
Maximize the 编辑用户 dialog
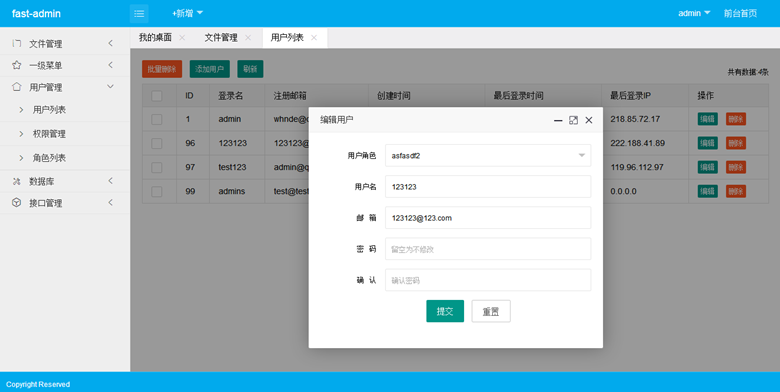tap(574, 120)
